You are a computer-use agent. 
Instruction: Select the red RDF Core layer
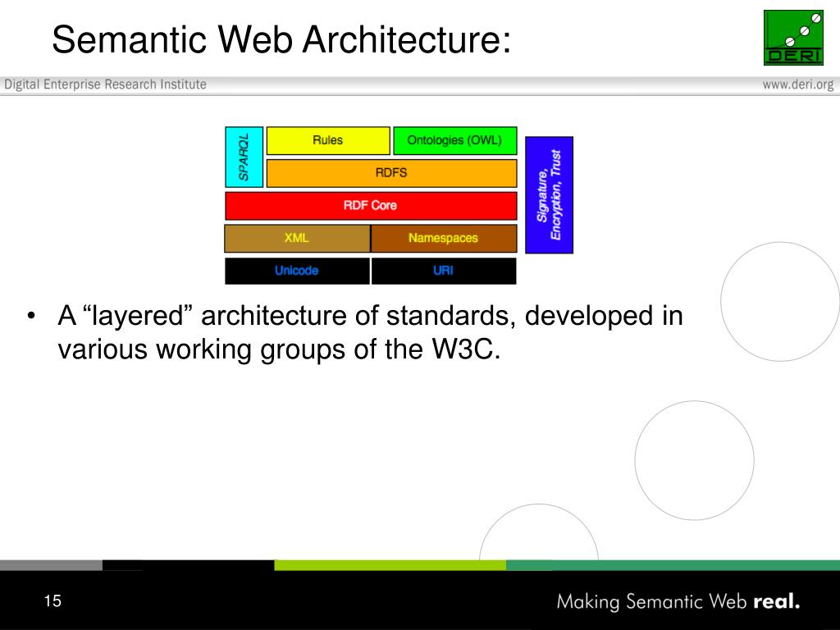370,205
